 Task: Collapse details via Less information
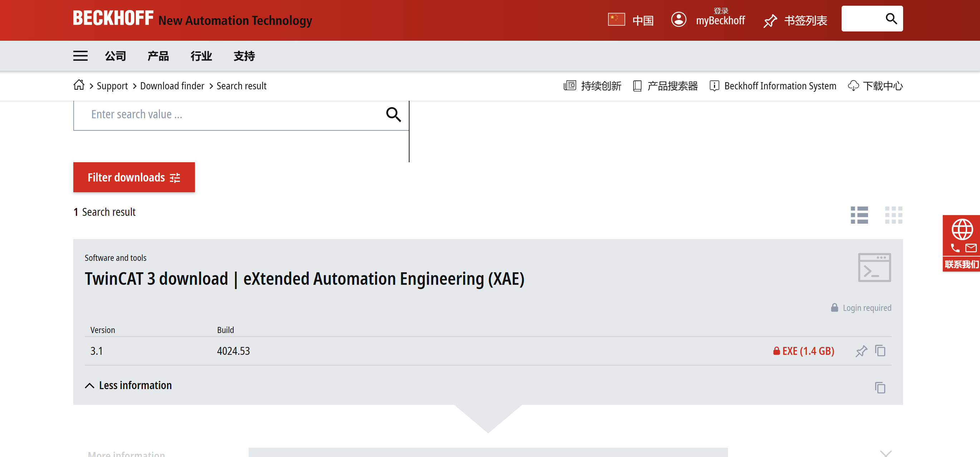[128, 385]
